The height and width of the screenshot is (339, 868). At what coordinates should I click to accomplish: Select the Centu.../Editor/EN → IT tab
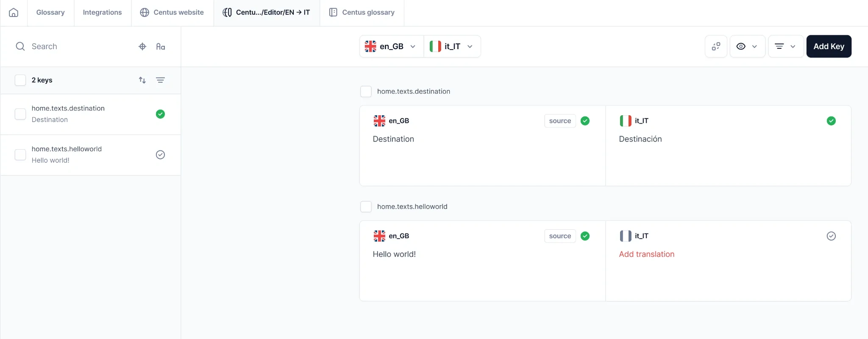pyautogui.click(x=267, y=13)
